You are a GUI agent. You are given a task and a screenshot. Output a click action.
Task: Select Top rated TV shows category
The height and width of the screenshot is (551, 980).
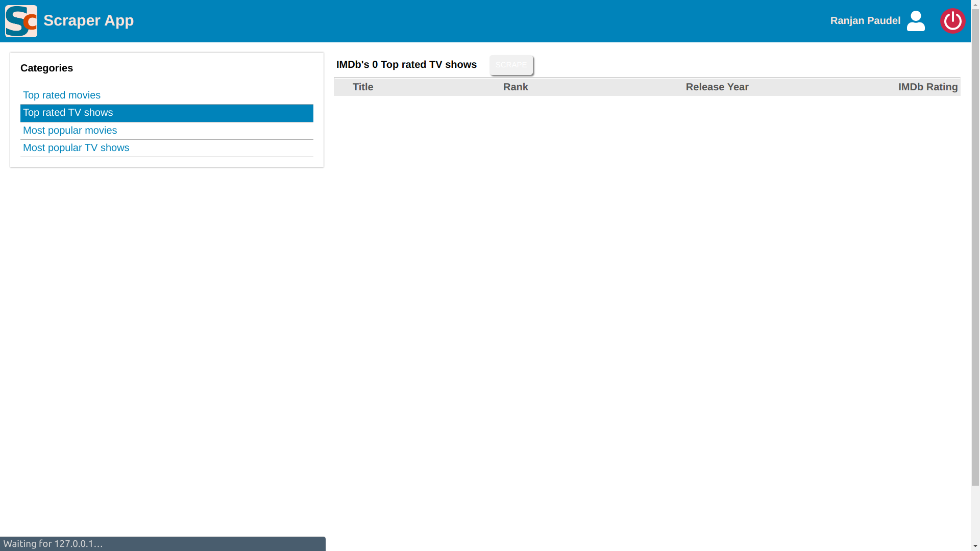68,113
